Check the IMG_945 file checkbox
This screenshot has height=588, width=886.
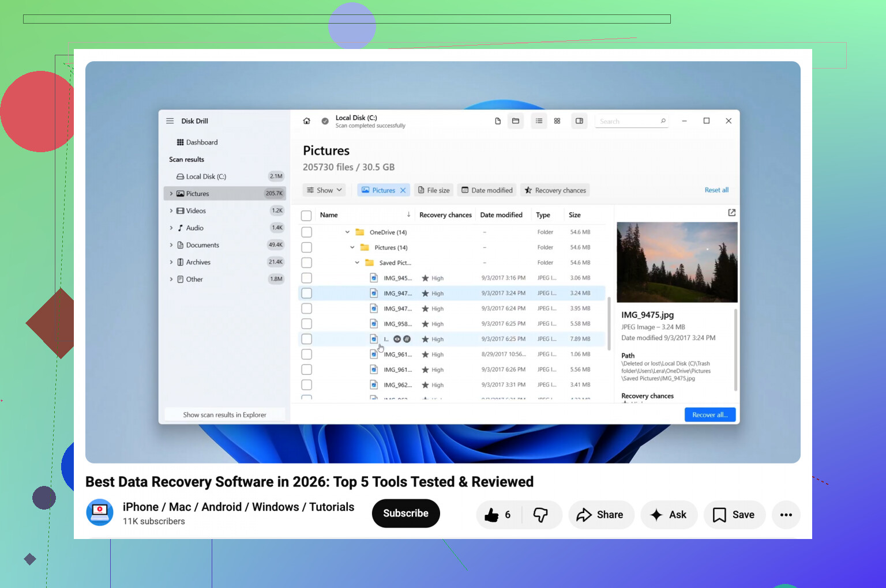pyautogui.click(x=306, y=278)
